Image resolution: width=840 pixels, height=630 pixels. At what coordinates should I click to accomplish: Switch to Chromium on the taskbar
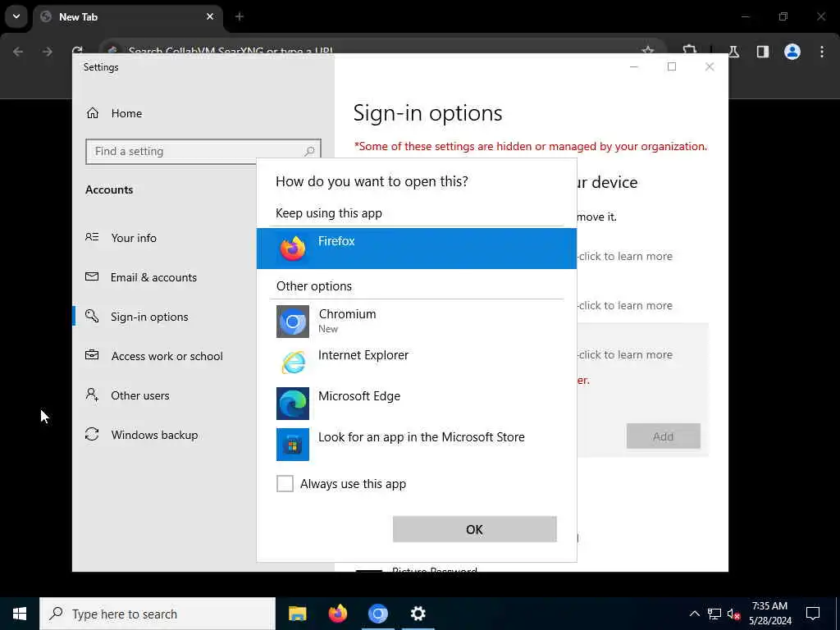[x=377, y=614]
